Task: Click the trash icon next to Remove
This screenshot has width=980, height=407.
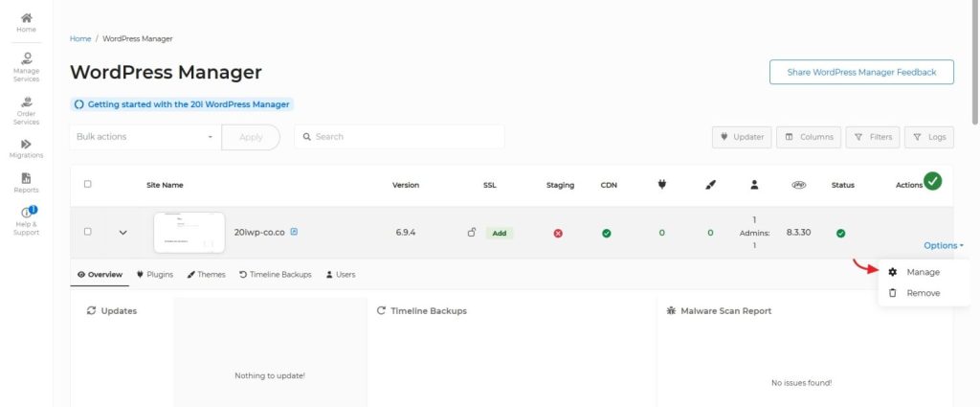Action: [x=893, y=293]
